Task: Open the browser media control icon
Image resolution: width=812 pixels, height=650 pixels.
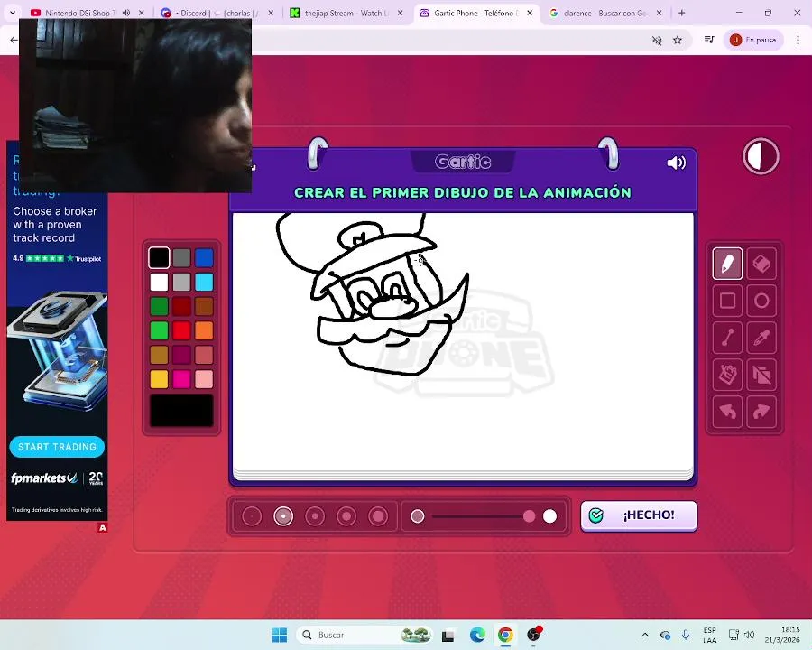Action: click(x=709, y=40)
